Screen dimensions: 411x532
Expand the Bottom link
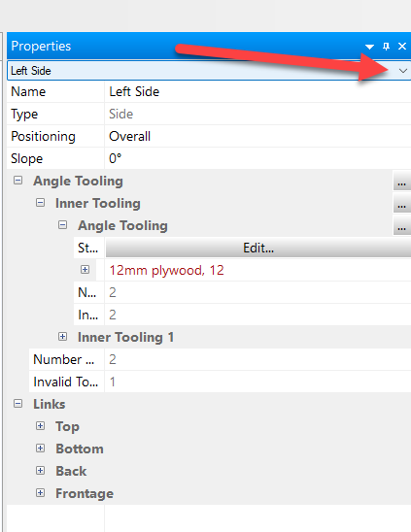(x=41, y=449)
